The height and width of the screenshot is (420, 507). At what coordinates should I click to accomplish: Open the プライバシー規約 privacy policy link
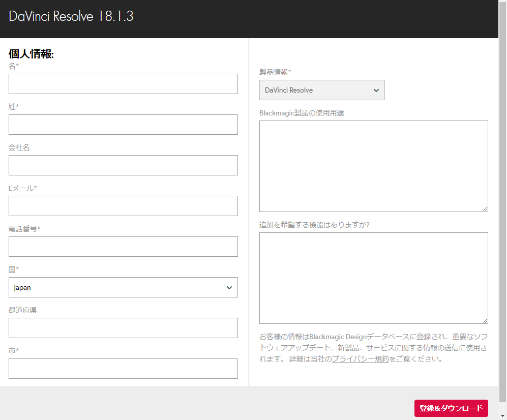360,359
